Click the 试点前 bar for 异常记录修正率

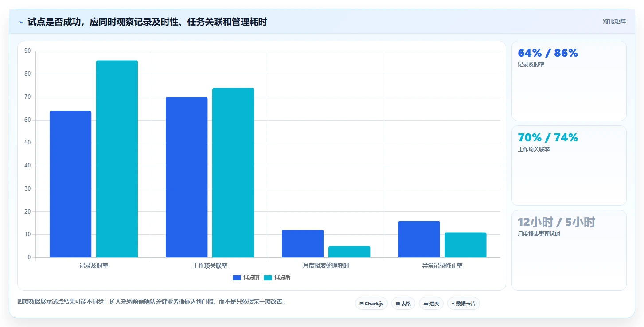(419, 239)
